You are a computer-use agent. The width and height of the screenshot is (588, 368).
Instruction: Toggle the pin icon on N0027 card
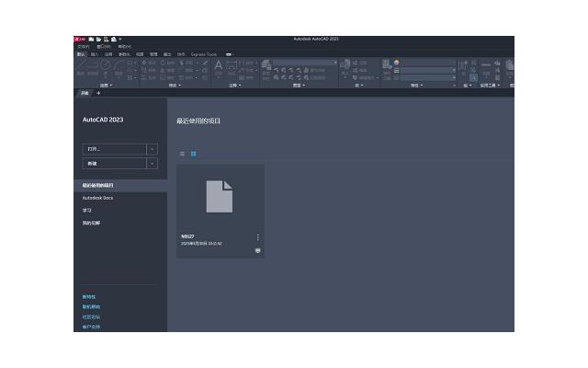click(257, 250)
